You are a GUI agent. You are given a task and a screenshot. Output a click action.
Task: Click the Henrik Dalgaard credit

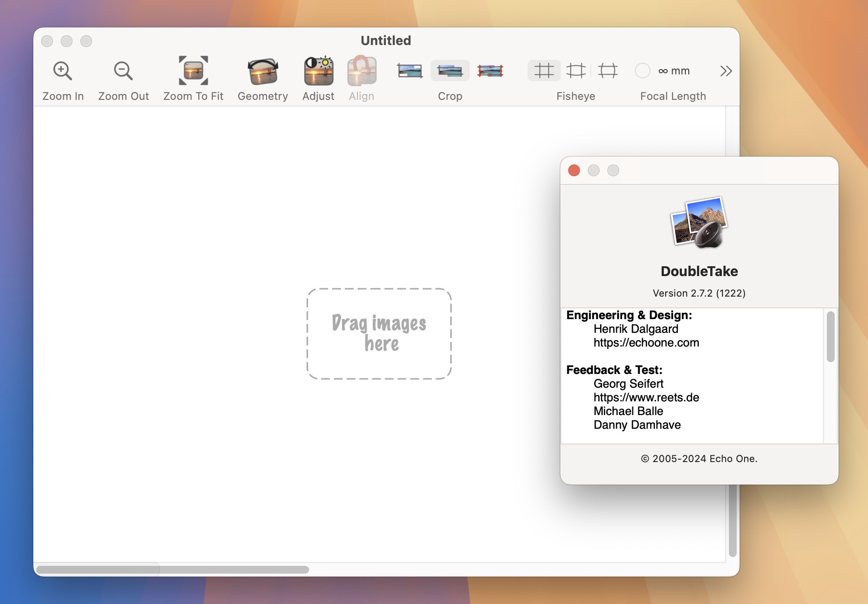point(636,329)
